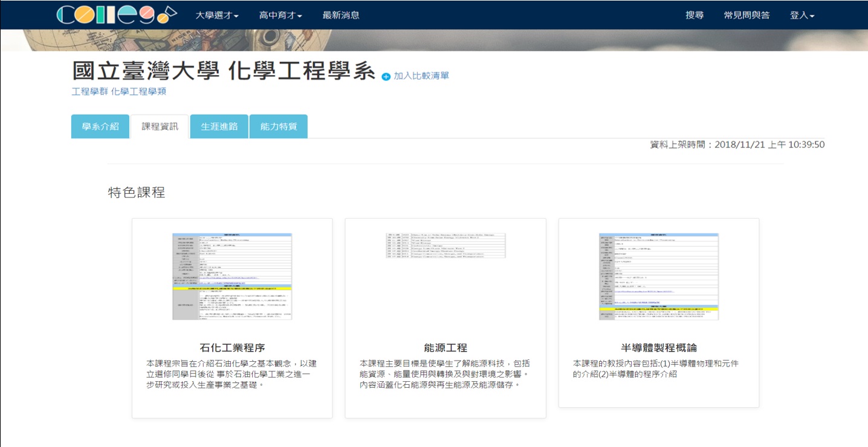This screenshot has height=447, width=868.
Task: Open the 登入 dropdown
Action: (x=802, y=15)
